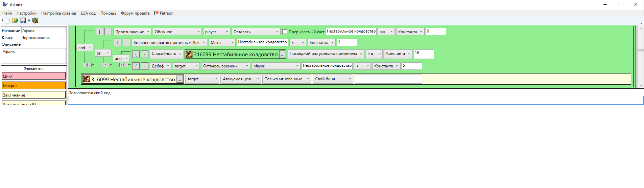This screenshot has width=644, height=188.
Task: Click the Пользовательский код input field
Action: tap(355, 100)
